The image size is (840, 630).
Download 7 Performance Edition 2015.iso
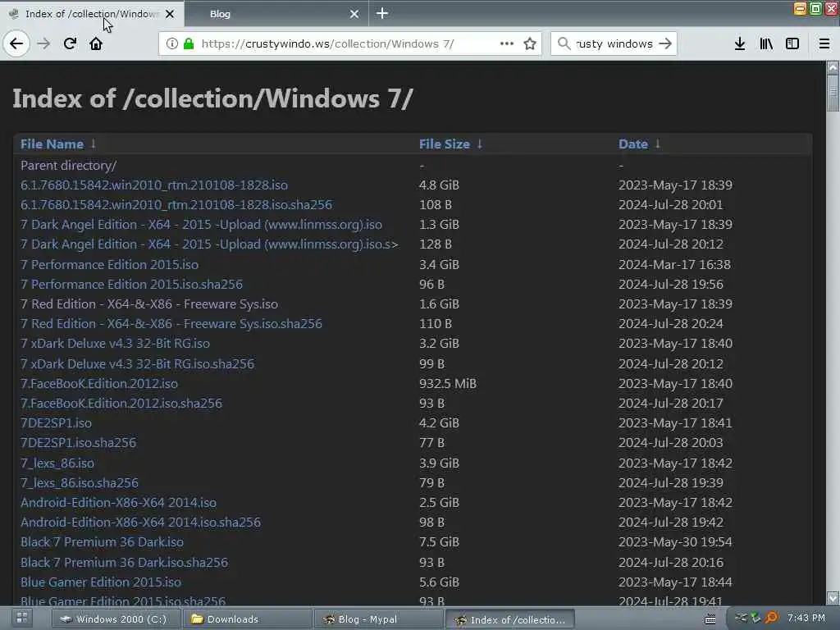(109, 265)
